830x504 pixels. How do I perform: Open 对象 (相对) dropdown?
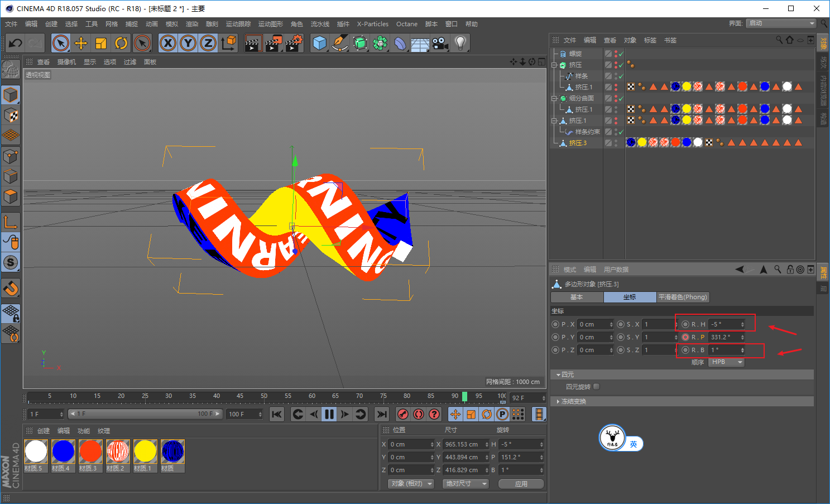coord(412,484)
